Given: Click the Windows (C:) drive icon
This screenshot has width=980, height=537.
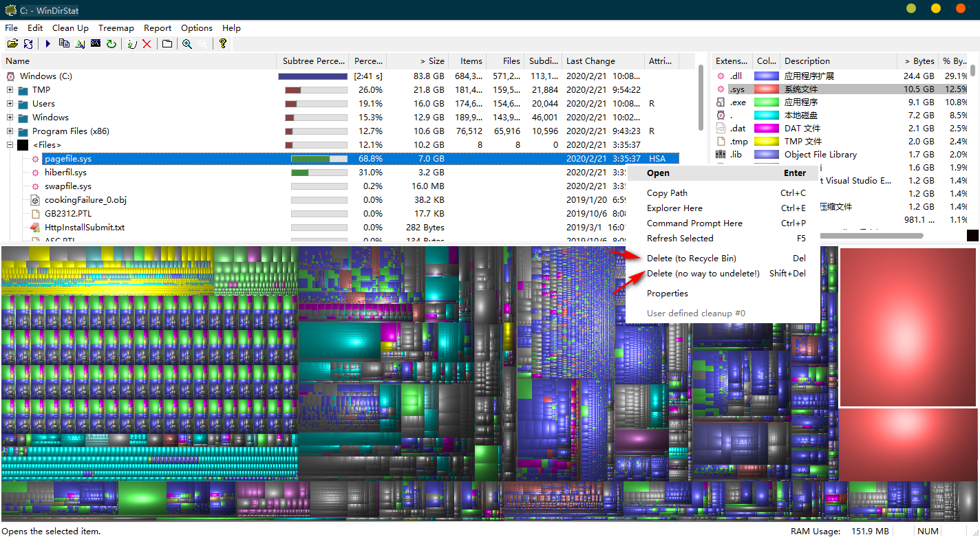Looking at the screenshot, I should (x=10, y=76).
